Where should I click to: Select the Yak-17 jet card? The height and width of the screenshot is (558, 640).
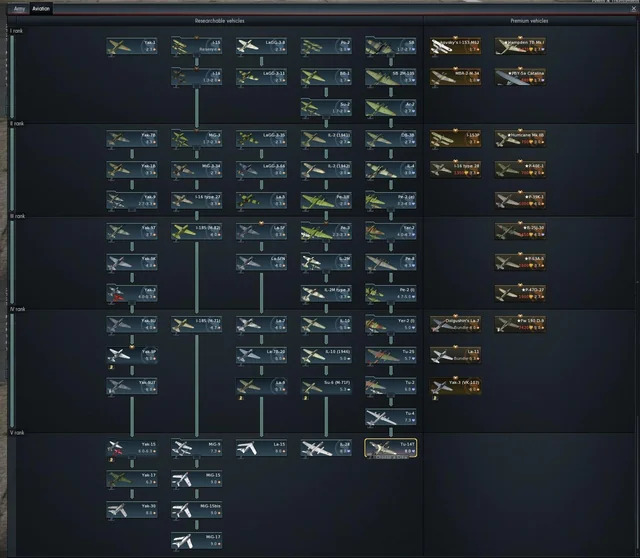[x=132, y=480]
